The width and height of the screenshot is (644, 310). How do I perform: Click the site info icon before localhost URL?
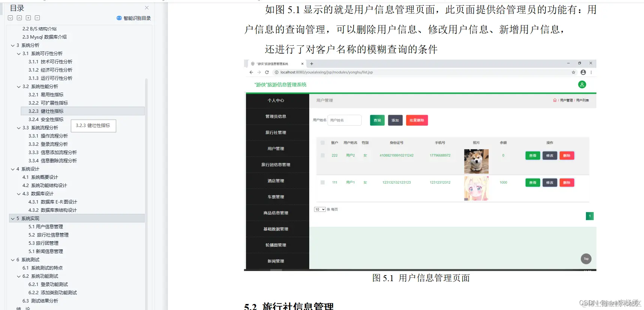[x=277, y=72]
